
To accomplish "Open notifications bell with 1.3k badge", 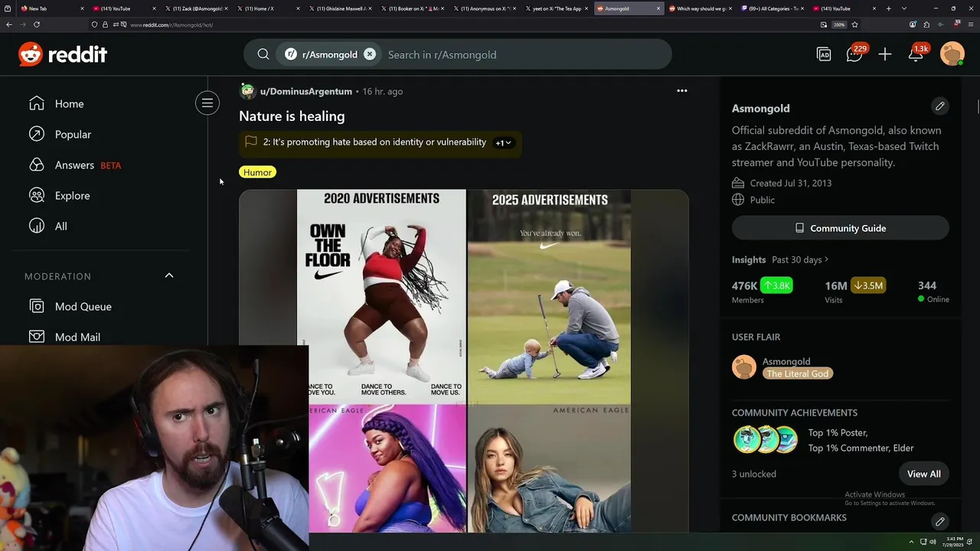I will coord(916,54).
